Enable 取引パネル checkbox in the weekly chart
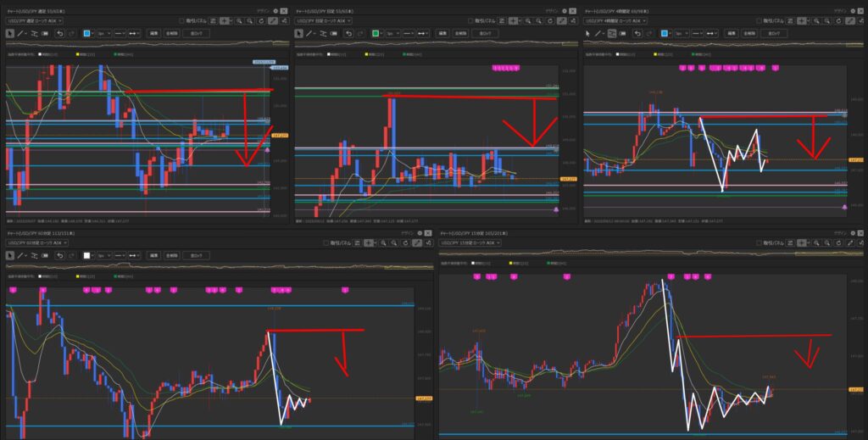868x440 pixels. 183,20
